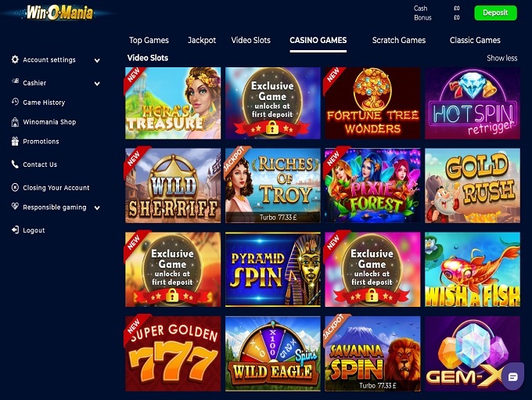Expand the Account settings chevron
The width and height of the screenshot is (532, 400).
(x=97, y=60)
